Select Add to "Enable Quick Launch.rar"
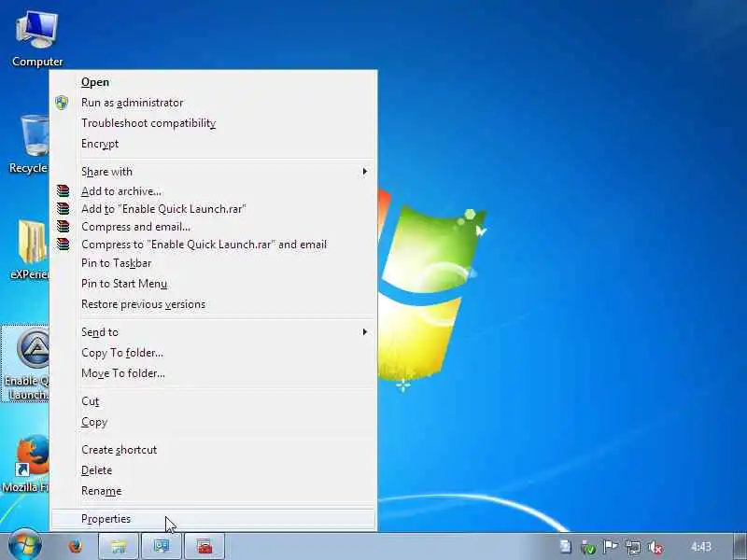This screenshot has height=560, width=747. tap(214, 208)
